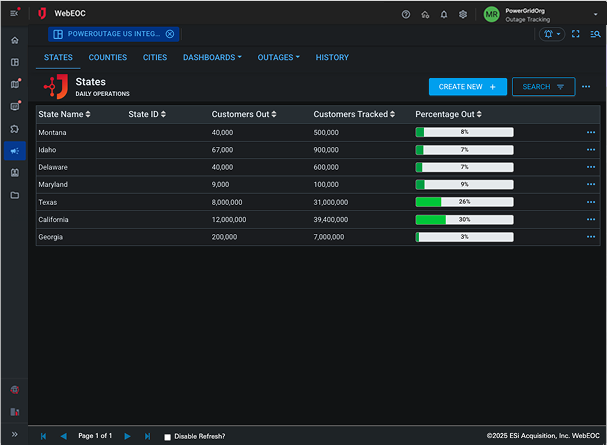Viewport: 607px width, 445px height.
Task: Open the maps icon in the sidebar
Action: (x=14, y=84)
